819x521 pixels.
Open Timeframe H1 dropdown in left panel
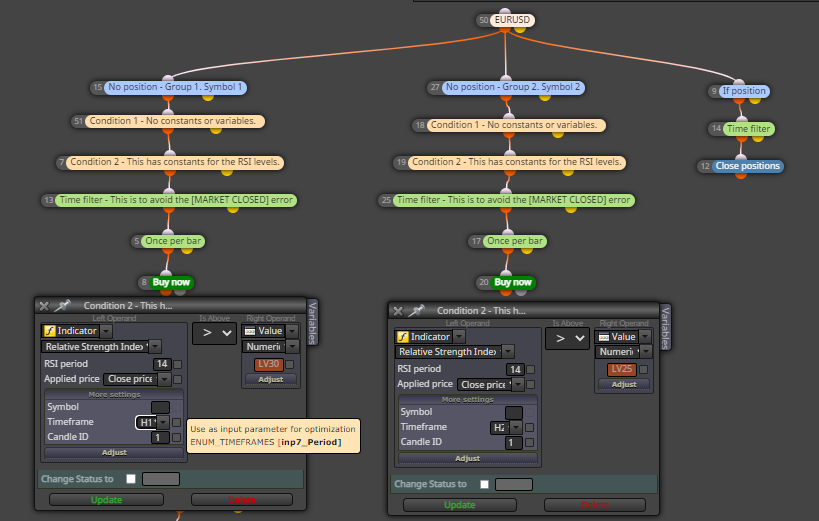coord(163,422)
